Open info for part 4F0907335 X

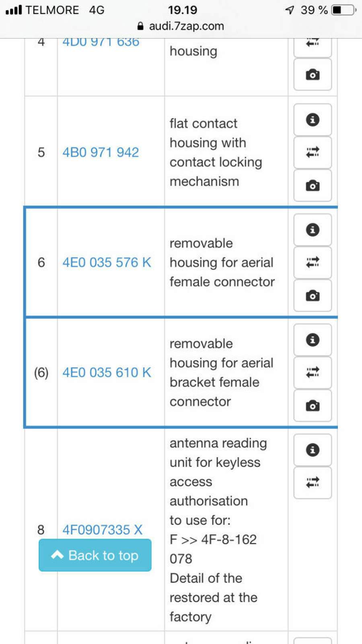(x=313, y=450)
